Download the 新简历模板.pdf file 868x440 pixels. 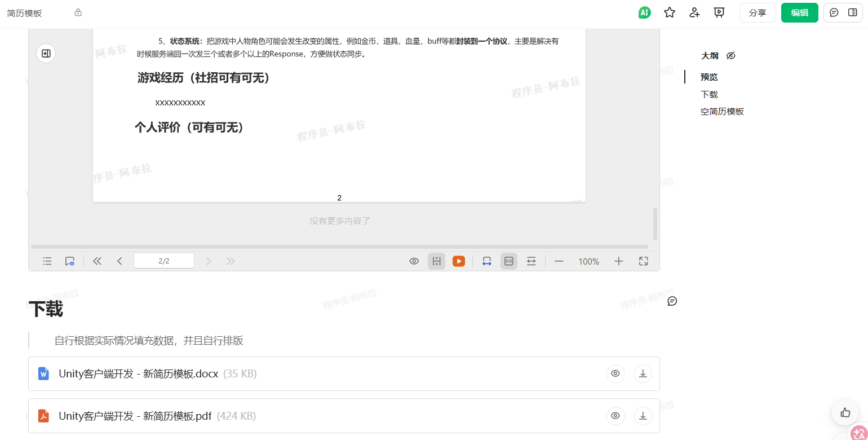point(643,416)
